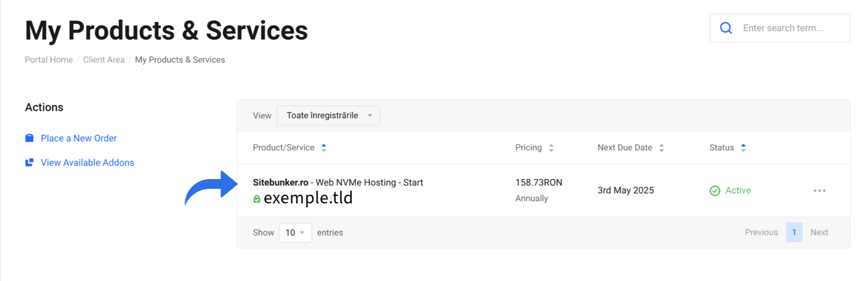Click the green Active status check icon

[715, 191]
